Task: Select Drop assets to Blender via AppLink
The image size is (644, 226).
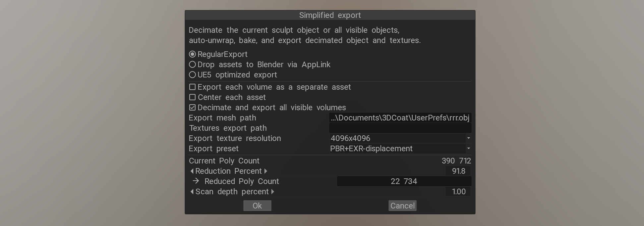Action: coord(193,65)
